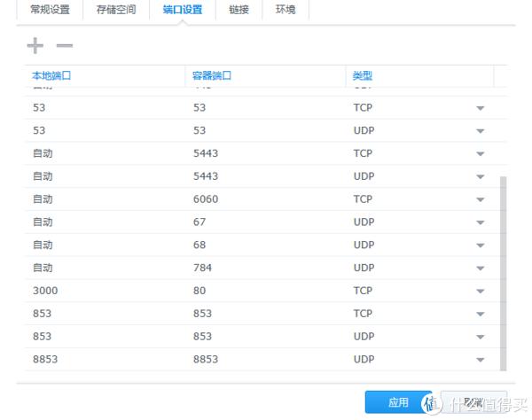Select the container port 80 cell

pyautogui.click(x=199, y=291)
